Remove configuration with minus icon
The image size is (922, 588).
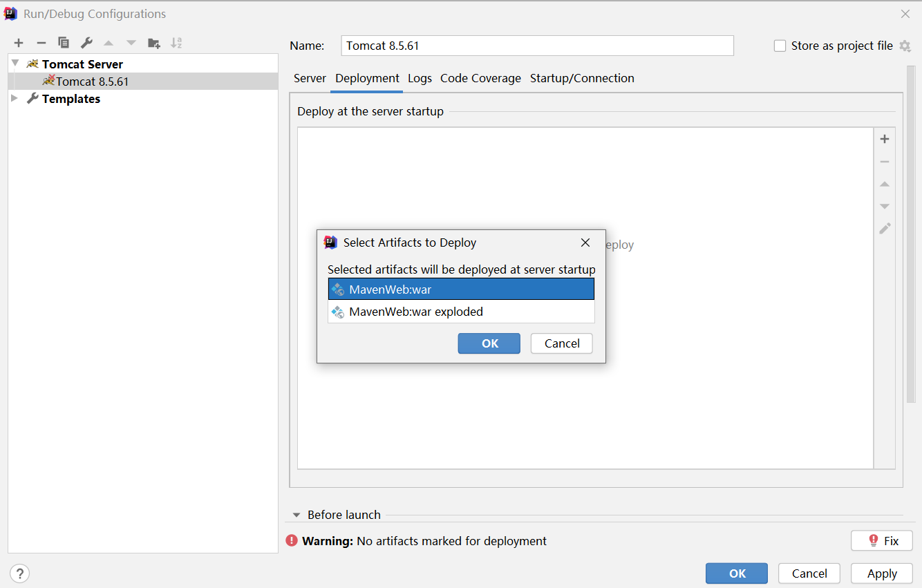click(41, 43)
